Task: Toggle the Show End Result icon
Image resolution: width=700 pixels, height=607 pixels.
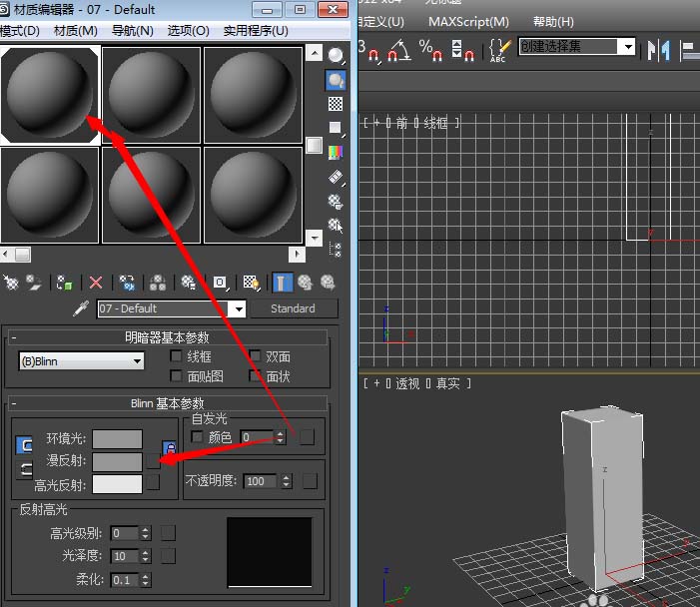Action: point(283,283)
